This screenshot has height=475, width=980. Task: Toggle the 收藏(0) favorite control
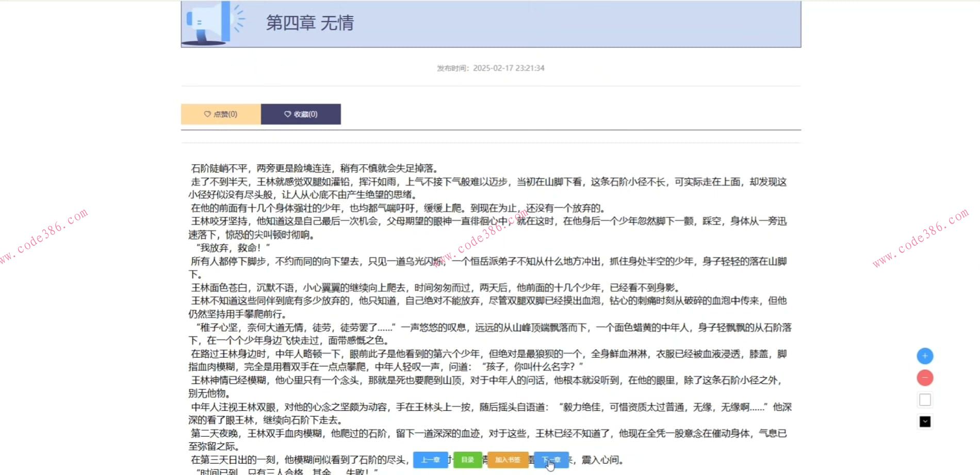point(301,114)
